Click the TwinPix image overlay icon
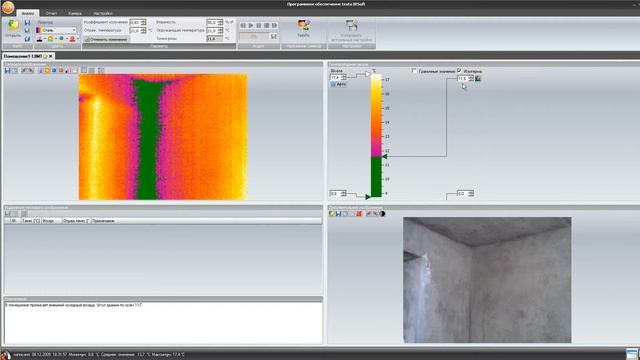The image size is (640, 360). 303,26
